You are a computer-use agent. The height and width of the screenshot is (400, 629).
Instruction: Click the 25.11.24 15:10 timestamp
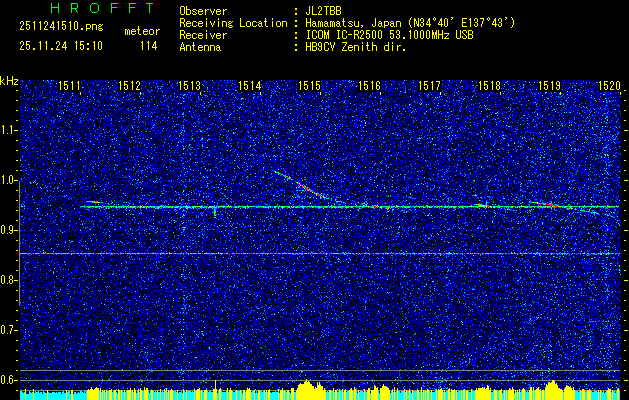coord(53,46)
